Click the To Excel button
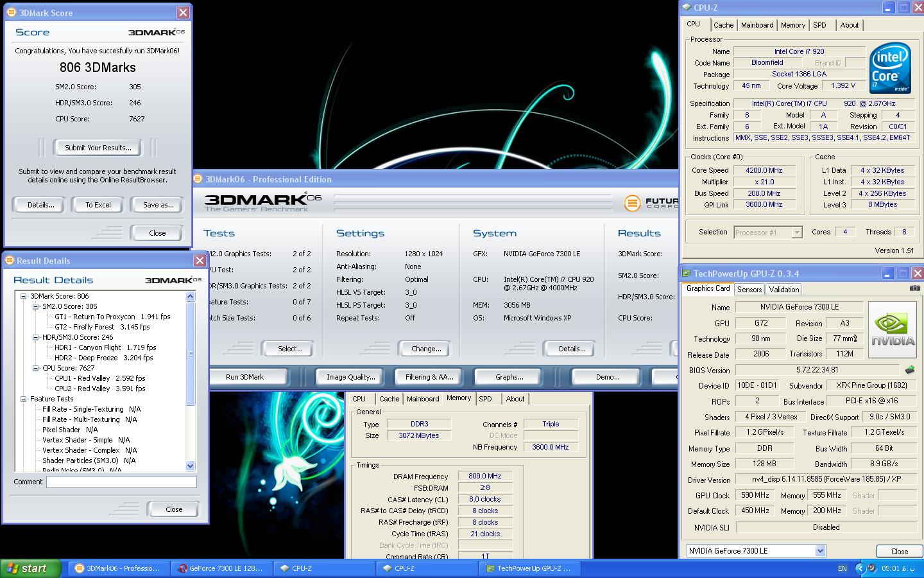The height and width of the screenshot is (578, 924). 98,205
